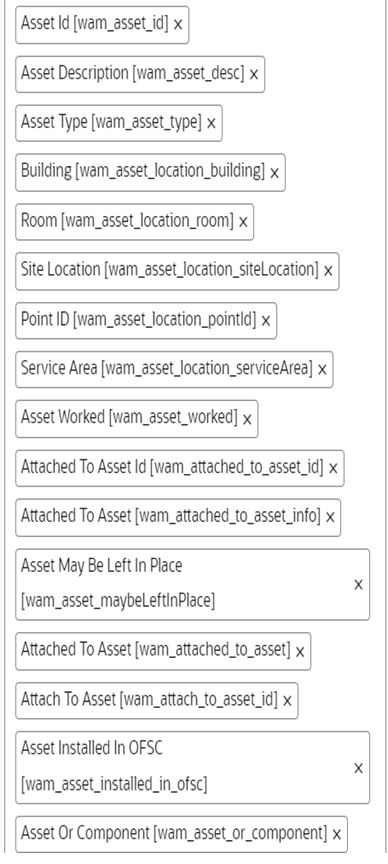388x864 pixels.
Task: Remove the Asset Description chip via its x
Action: pos(254,74)
